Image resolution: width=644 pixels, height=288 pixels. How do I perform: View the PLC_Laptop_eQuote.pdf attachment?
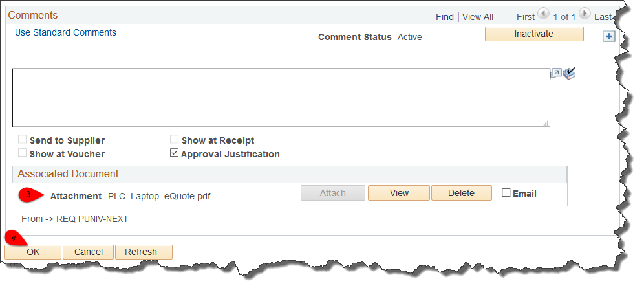[398, 193]
